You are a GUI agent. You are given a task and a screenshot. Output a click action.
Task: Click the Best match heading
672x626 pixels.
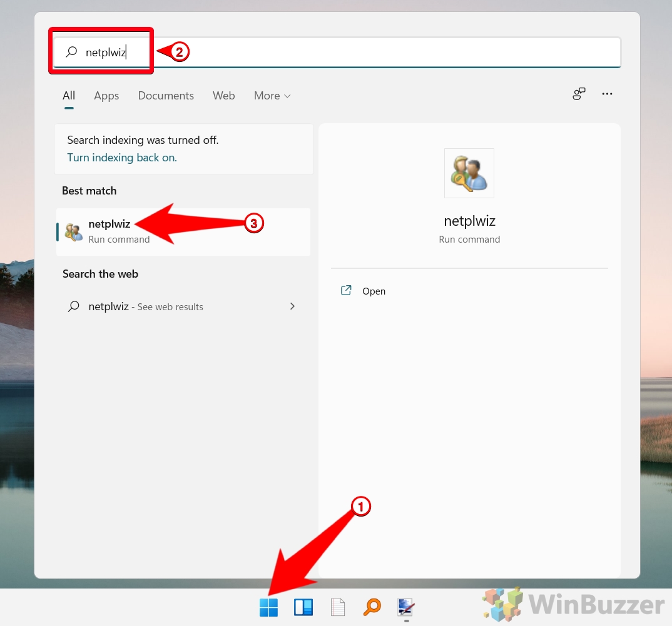[89, 191]
